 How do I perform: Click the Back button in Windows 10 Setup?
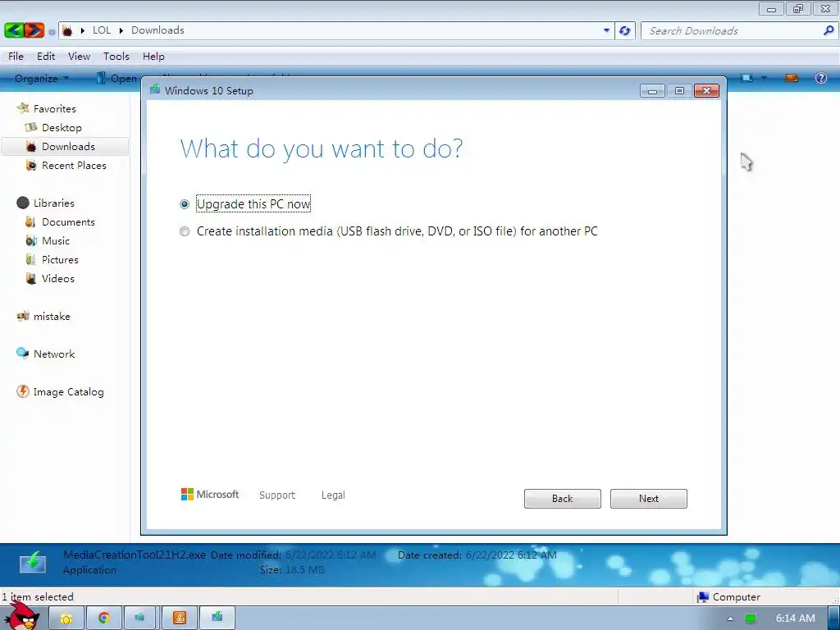[562, 498]
